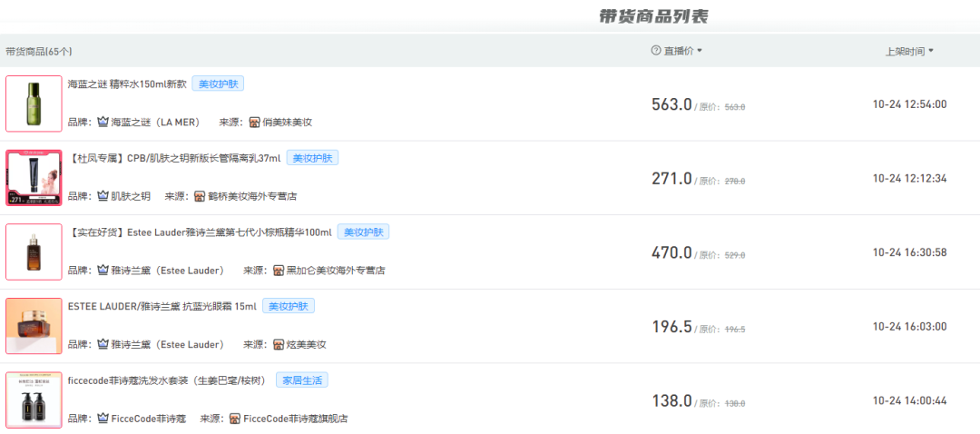This screenshot has width=980, height=434.
Task: Sort the list by 上架时间 dropdown arrow
Action: 931,52
